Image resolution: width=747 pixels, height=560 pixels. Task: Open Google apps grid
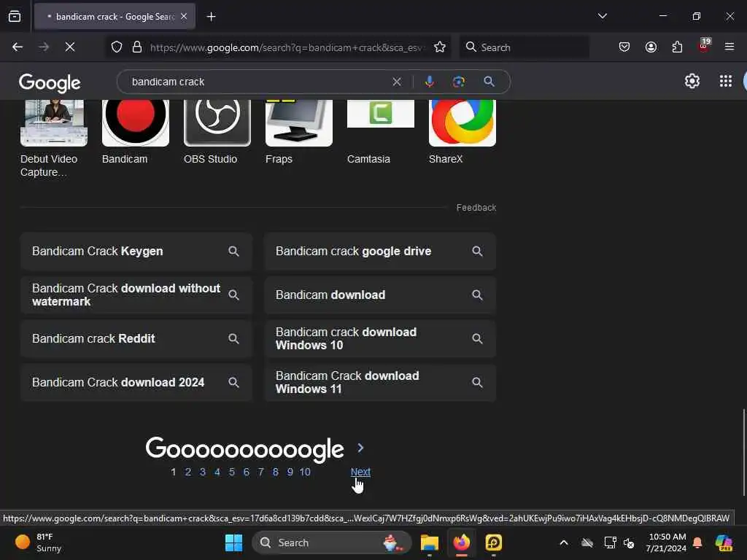(726, 82)
